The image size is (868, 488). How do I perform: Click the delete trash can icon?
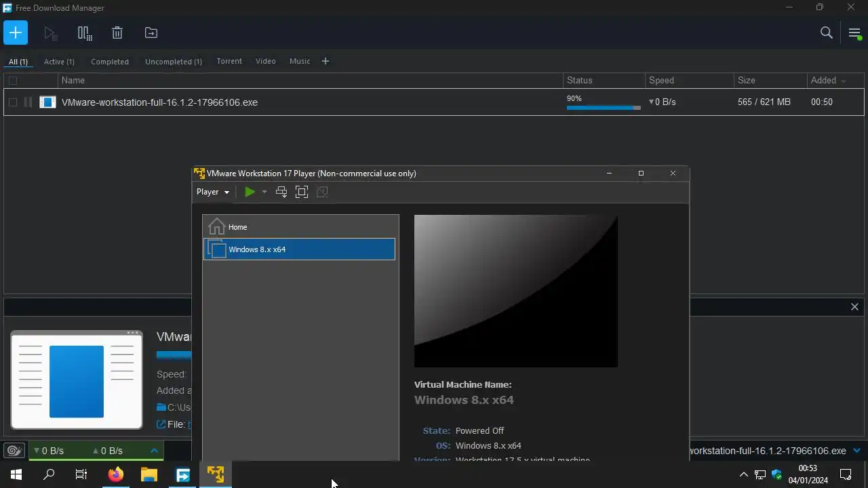[117, 33]
